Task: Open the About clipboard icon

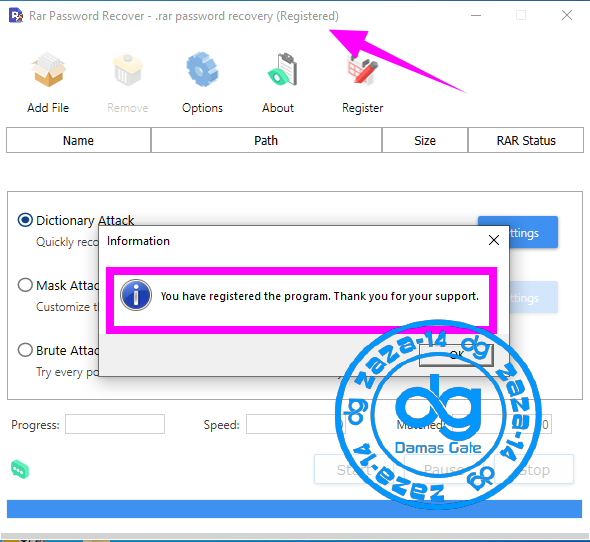Action: 283,69
